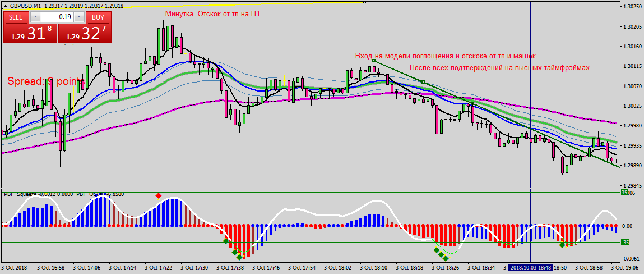Click the '3 Oct 2018' time axis label
The width and height of the screenshot is (644, 274).
pos(14,267)
